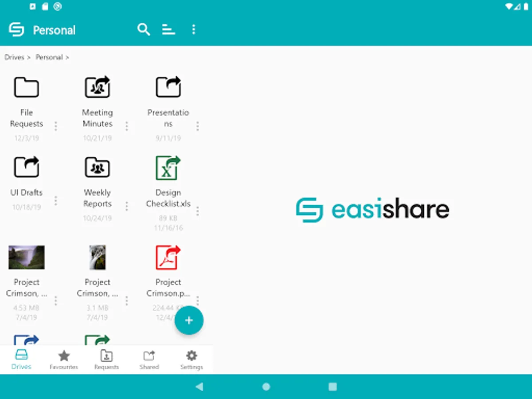Screen dimensions: 532x399
Task: Select the 'Weekly Reports' folder name
Action: [x=98, y=198]
